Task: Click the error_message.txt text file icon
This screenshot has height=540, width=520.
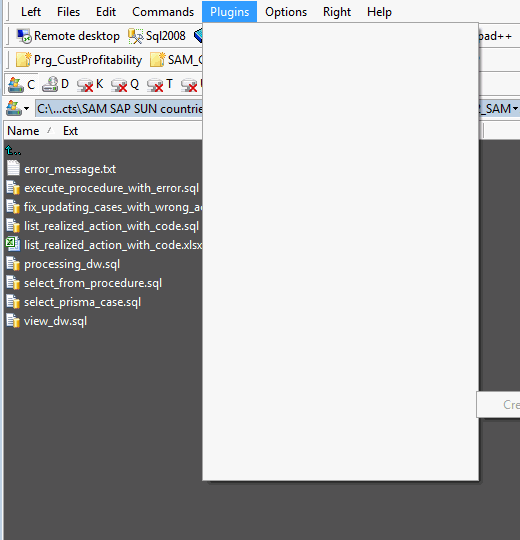Action: [13, 168]
